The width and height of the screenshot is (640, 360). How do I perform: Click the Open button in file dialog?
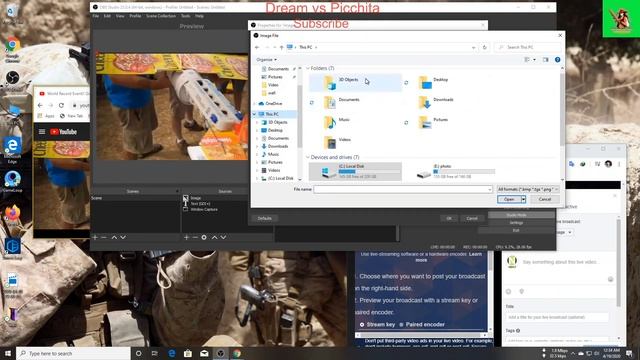click(x=509, y=199)
